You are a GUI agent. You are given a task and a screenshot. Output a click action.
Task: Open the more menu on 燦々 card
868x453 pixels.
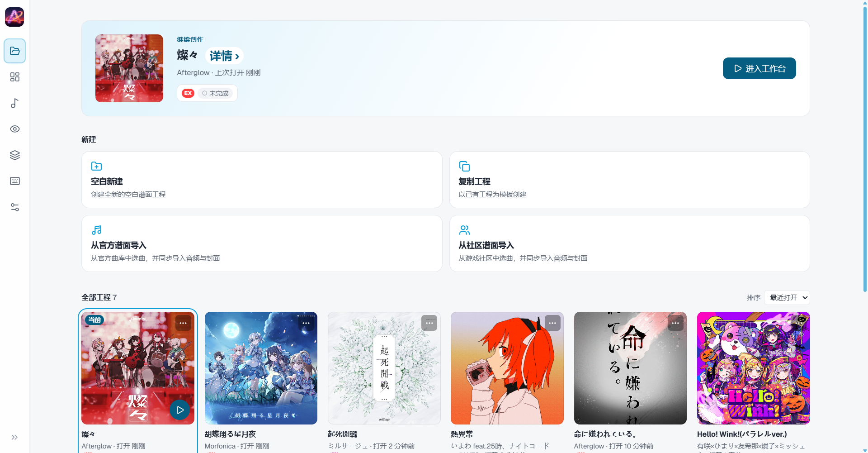pos(183,323)
